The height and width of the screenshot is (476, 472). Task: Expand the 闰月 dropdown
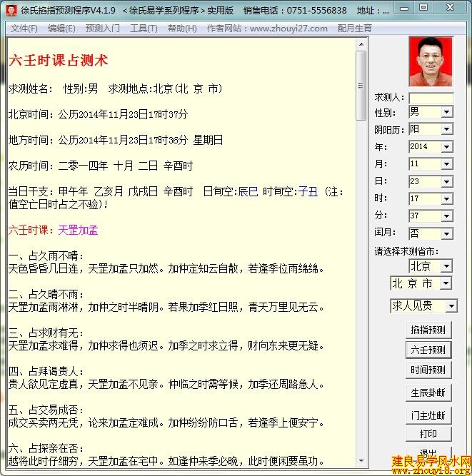[446, 234]
